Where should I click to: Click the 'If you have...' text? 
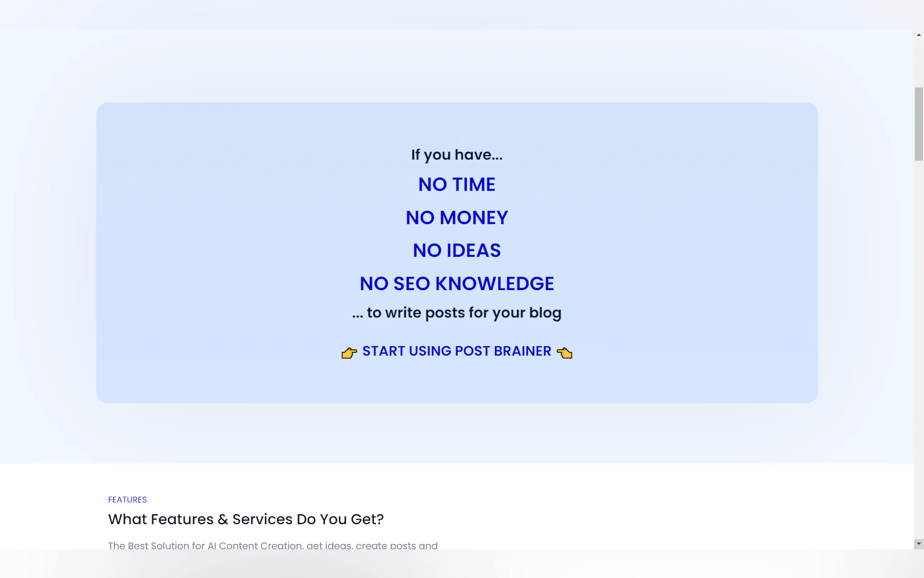point(457,155)
